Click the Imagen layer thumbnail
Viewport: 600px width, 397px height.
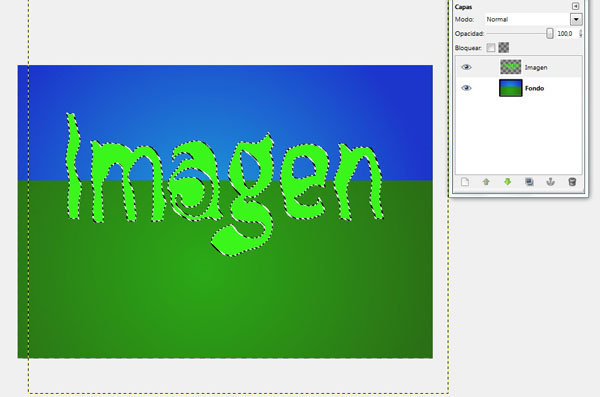[x=510, y=67]
